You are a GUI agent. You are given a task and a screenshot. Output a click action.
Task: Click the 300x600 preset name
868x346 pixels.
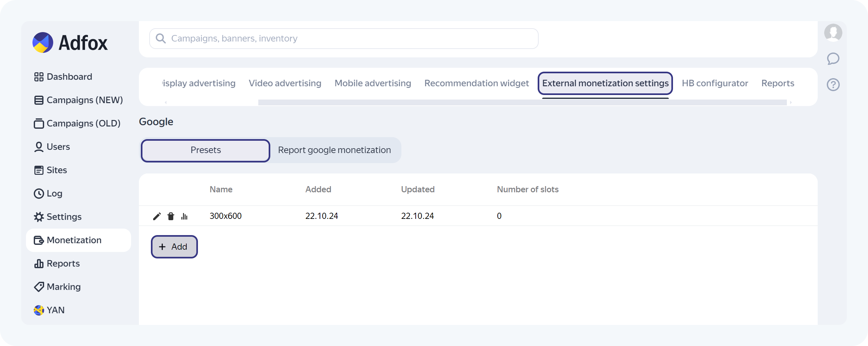coord(226,216)
